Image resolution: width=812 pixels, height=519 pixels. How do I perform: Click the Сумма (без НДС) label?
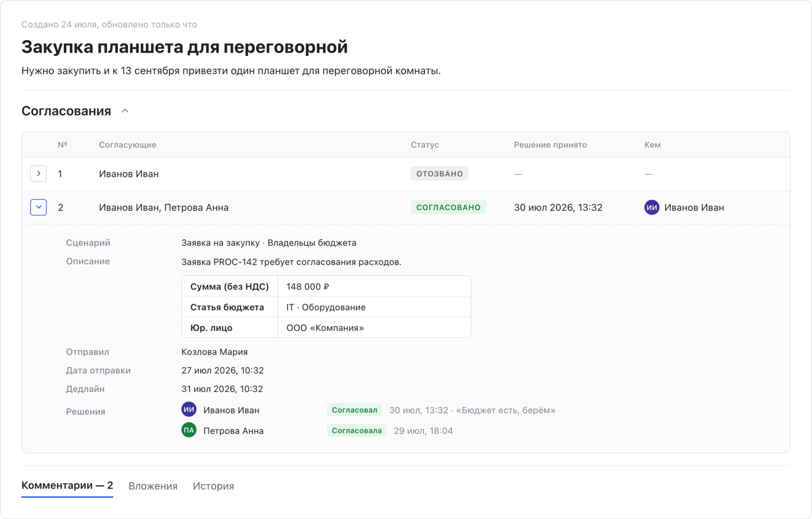(230, 287)
